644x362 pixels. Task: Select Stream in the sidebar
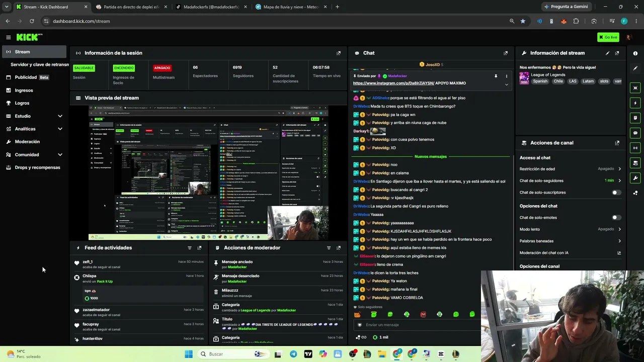pos(34,52)
